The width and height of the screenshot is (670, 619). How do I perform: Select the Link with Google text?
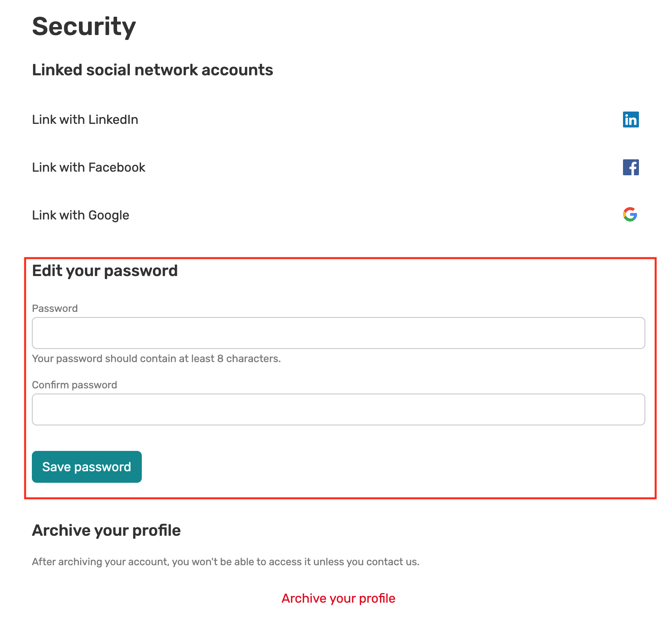[x=80, y=215]
